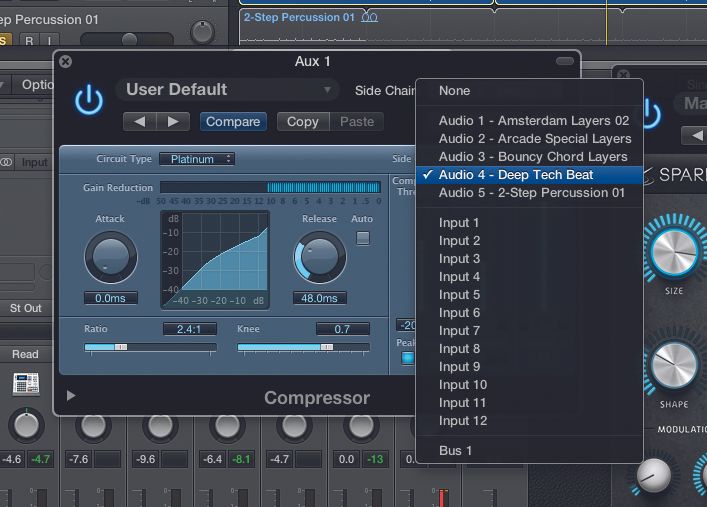Expand the Compressor extended parameters triangle
707x507 pixels.
(71, 396)
